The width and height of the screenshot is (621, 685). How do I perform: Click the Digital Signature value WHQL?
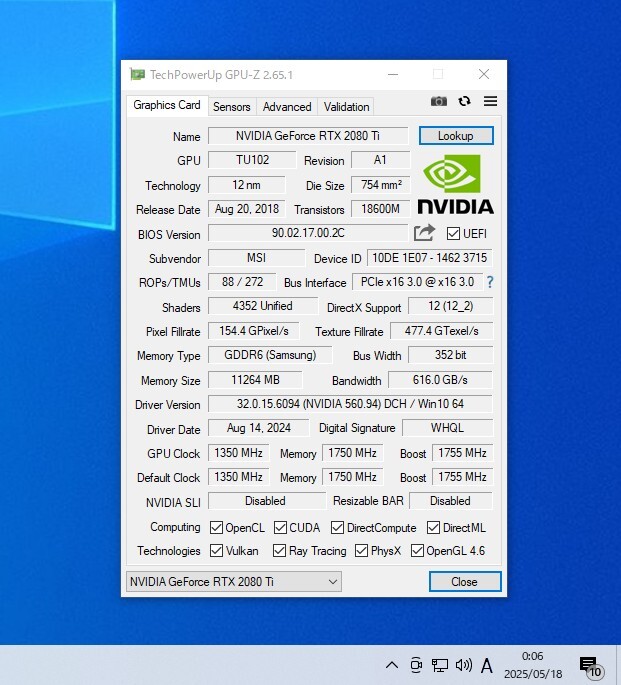point(447,428)
